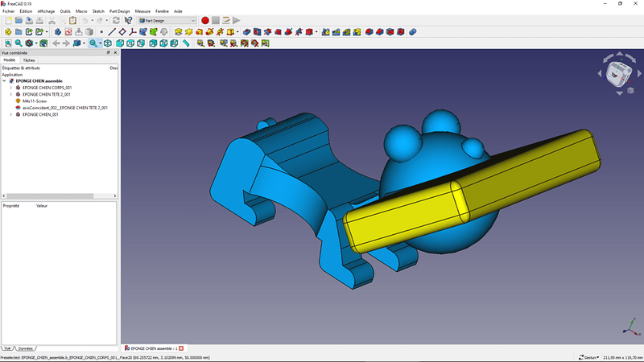Image resolution: width=644 pixels, height=362 pixels.
Task: Start macro recording with red circle
Action: tap(205, 21)
